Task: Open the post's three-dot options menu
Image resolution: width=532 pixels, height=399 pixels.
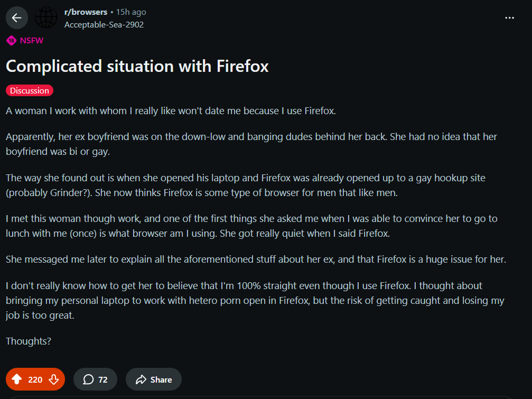Action: (x=509, y=18)
